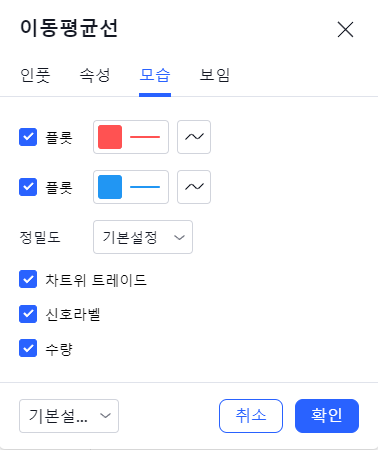Open the 정밀도 기본설정 dropdown

pos(143,237)
